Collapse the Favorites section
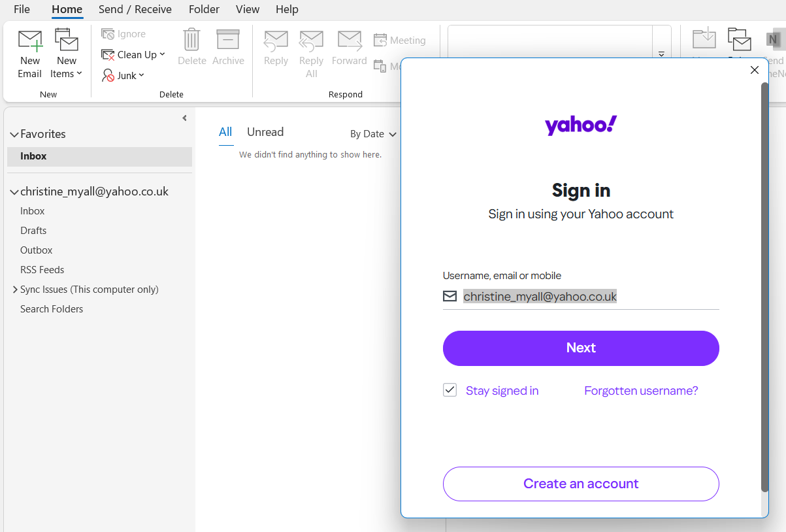Image resolution: width=786 pixels, height=532 pixels. (x=14, y=134)
